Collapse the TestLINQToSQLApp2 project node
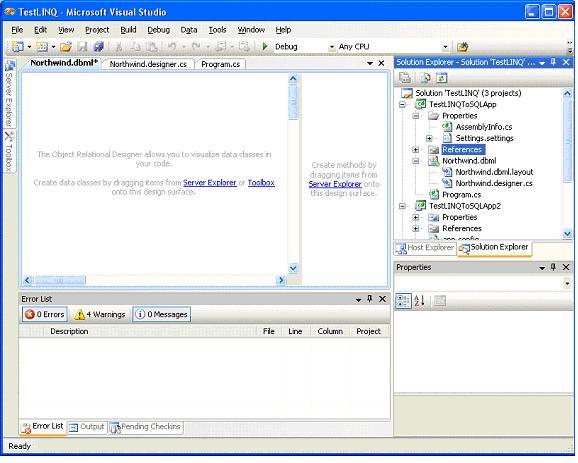Image resolution: width=578 pixels, height=463 pixels. click(x=403, y=206)
